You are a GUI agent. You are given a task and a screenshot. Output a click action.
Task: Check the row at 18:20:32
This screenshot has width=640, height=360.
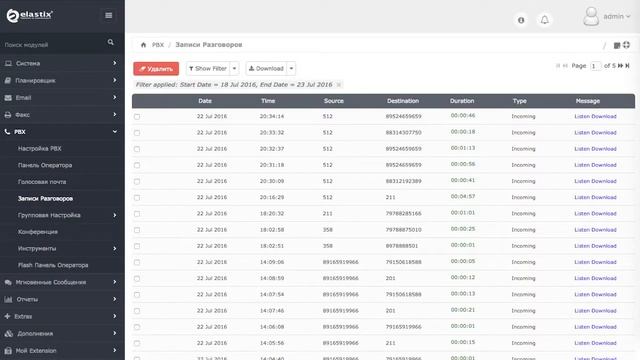click(x=137, y=214)
